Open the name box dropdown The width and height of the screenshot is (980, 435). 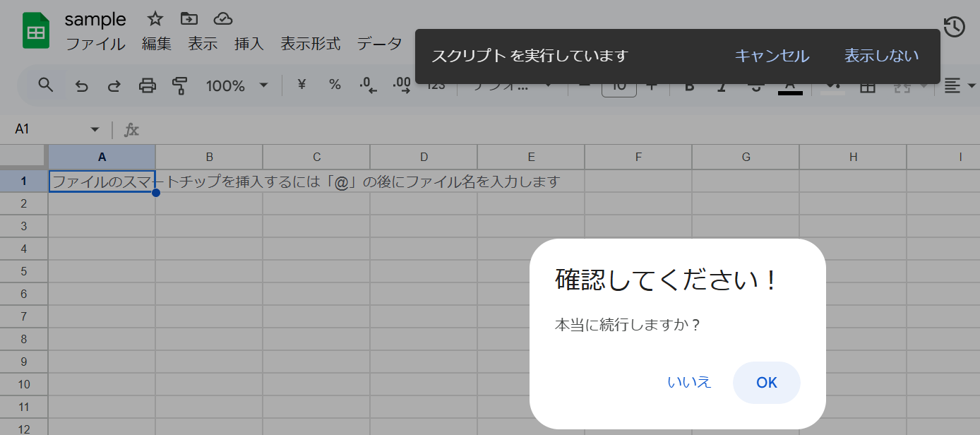(x=95, y=130)
